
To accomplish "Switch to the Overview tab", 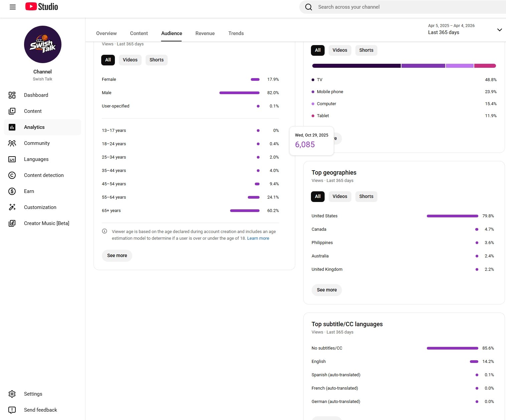I will click(106, 33).
